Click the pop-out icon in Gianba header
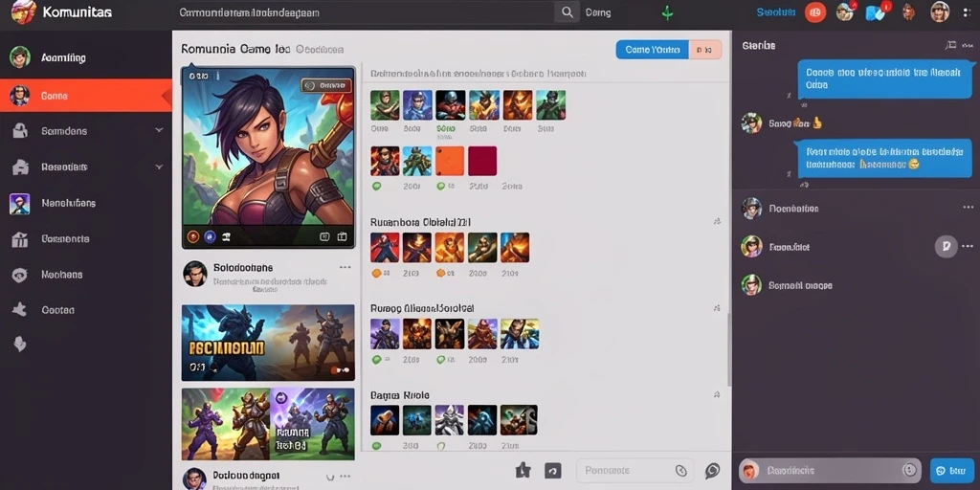 pyautogui.click(x=950, y=45)
